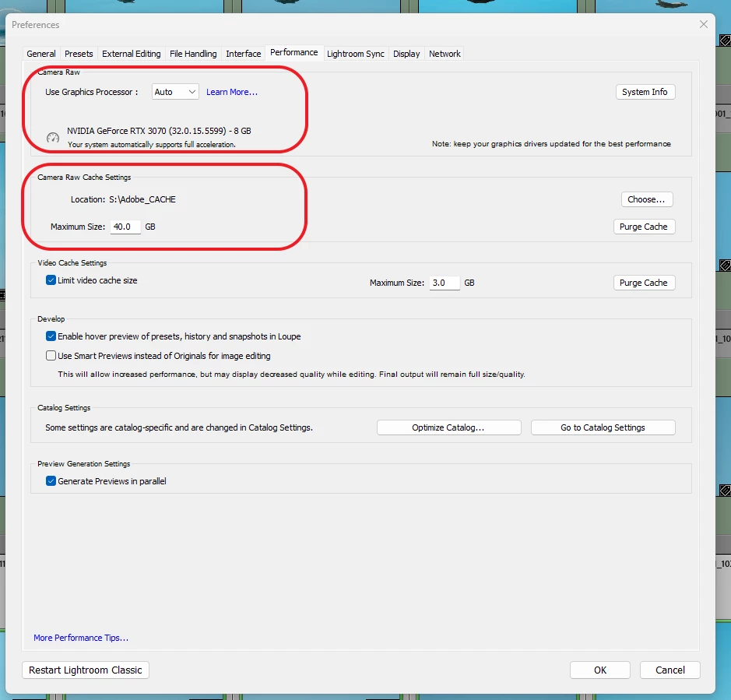Viewport: 731px width, 700px height.
Task: Expand the Use Graphics Processor dropdown
Action: pyautogui.click(x=175, y=92)
